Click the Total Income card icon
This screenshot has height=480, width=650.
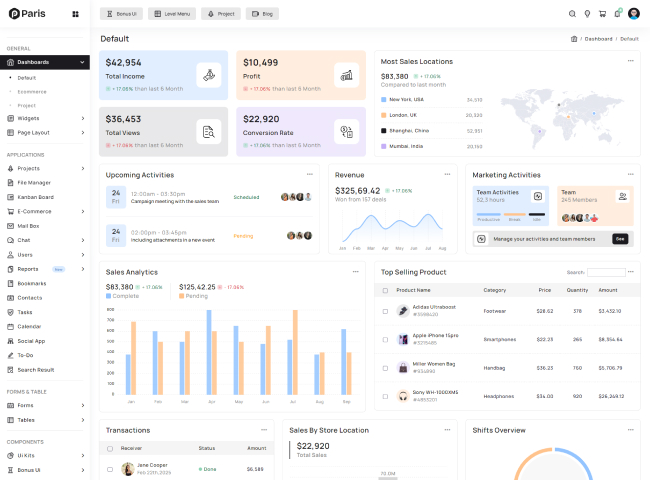208,74
